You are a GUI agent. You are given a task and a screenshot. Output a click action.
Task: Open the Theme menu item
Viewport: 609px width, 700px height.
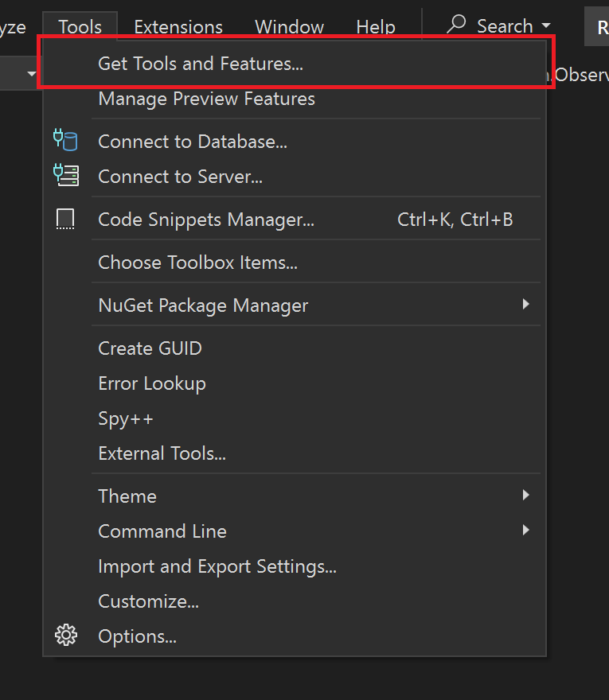295,496
